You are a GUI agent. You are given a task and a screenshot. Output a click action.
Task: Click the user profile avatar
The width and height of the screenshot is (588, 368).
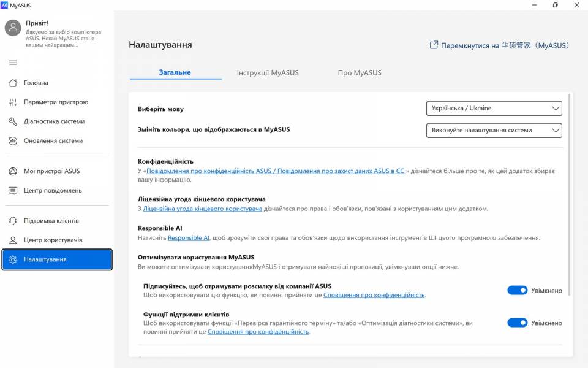click(x=13, y=28)
